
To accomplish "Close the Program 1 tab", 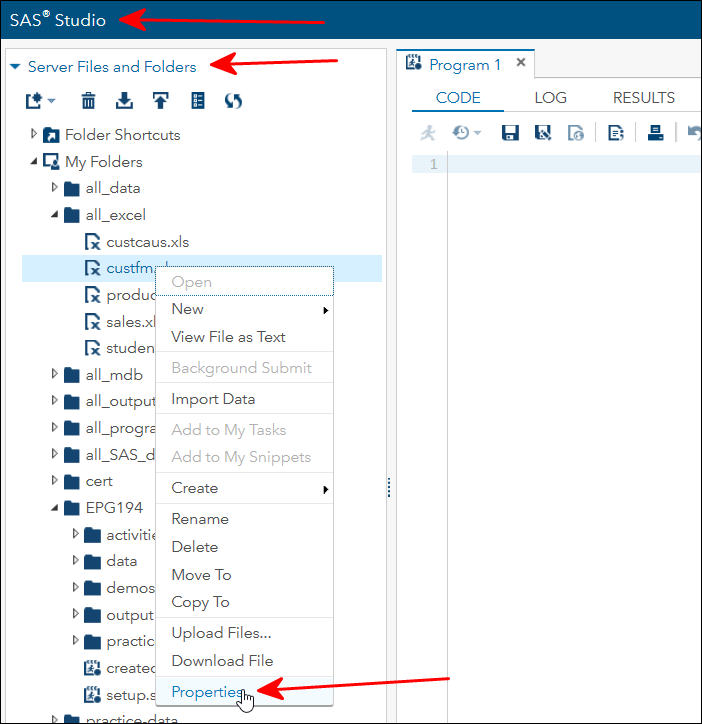I will pyautogui.click(x=521, y=62).
